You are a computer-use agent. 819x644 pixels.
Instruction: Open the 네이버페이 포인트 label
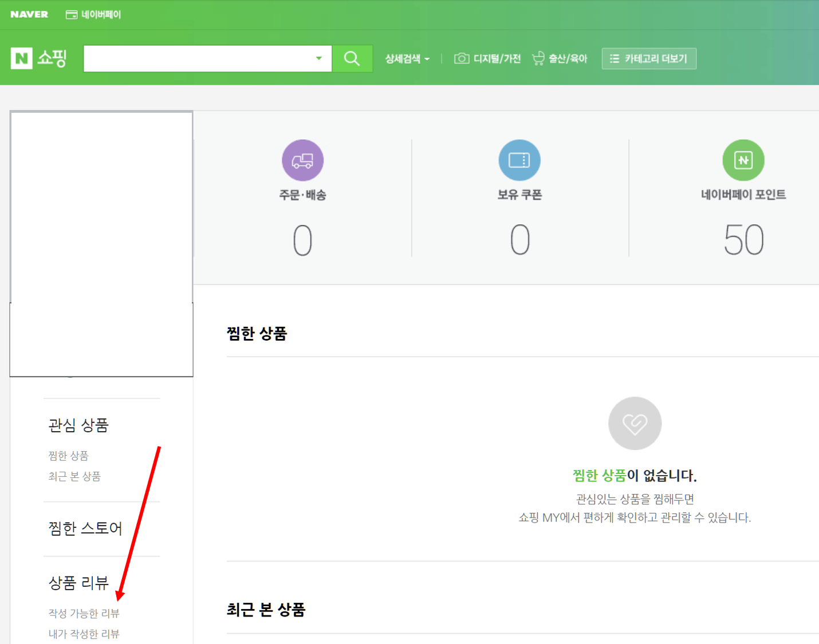coord(743,195)
